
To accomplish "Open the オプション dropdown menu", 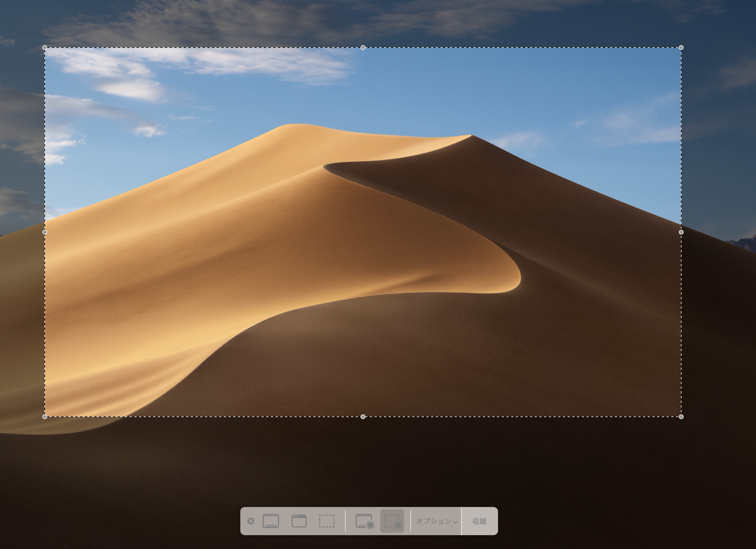I will tap(437, 521).
